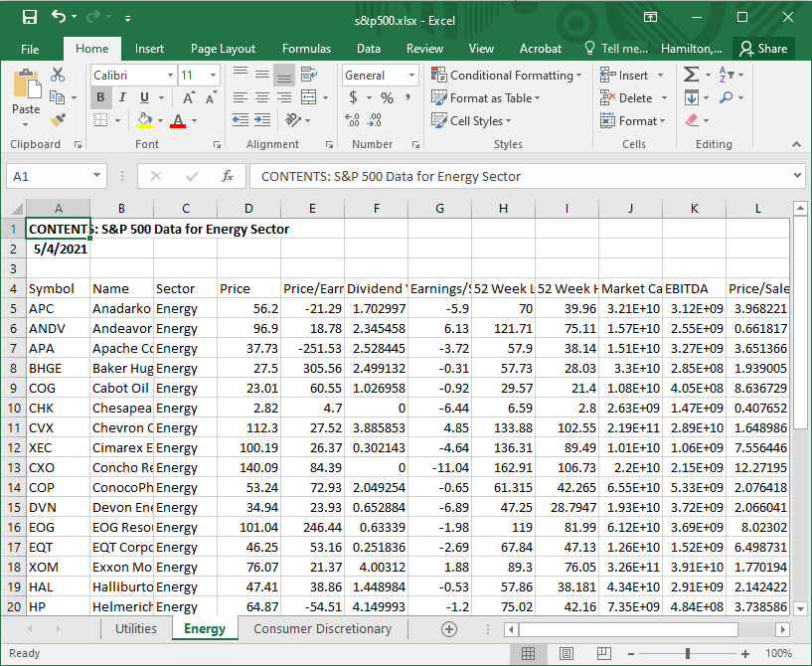Click the Save icon in the title bar
Screen dimensions: 812x666
click(29, 18)
